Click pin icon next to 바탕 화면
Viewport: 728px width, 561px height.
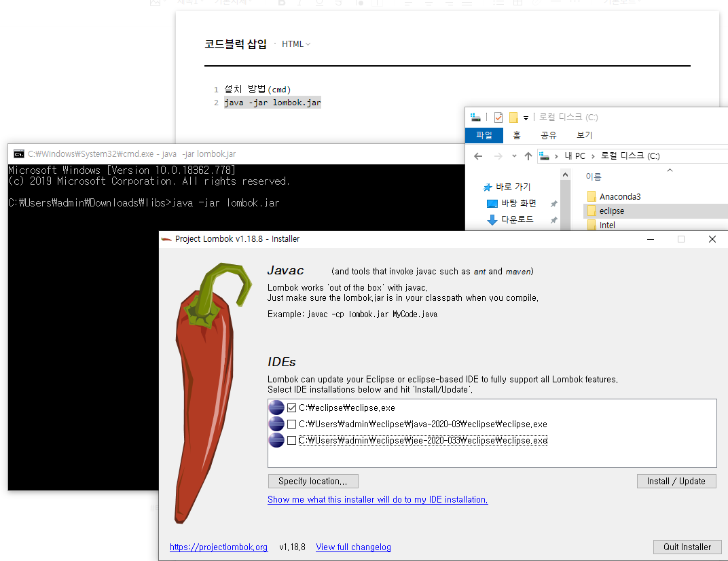click(554, 204)
